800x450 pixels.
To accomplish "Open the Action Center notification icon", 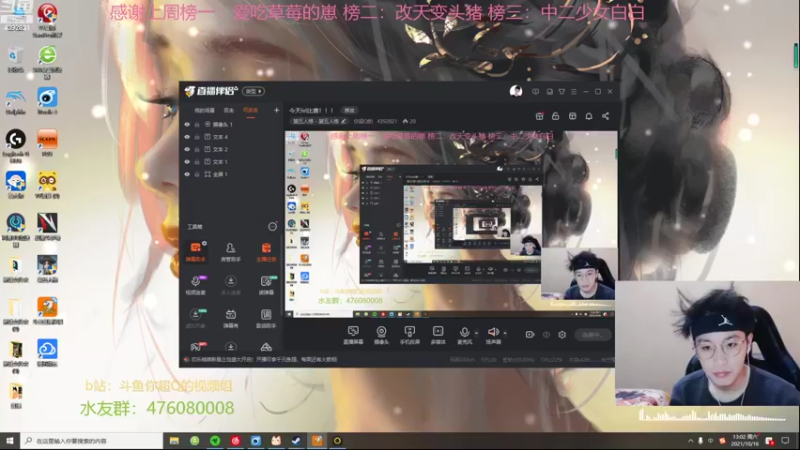I will (x=785, y=441).
